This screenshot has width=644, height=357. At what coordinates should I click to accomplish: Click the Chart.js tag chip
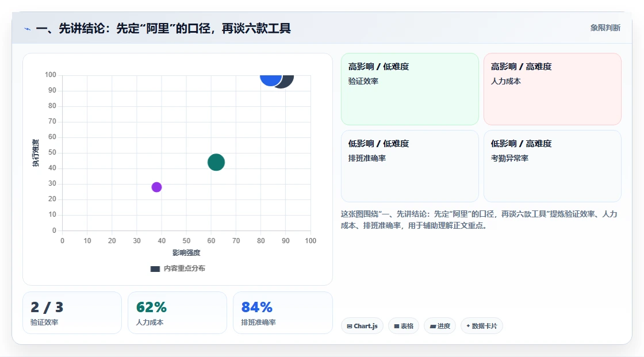click(362, 326)
